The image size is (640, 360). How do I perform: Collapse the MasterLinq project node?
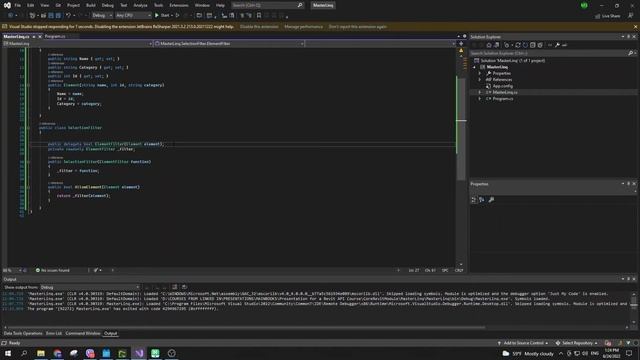coord(474,67)
